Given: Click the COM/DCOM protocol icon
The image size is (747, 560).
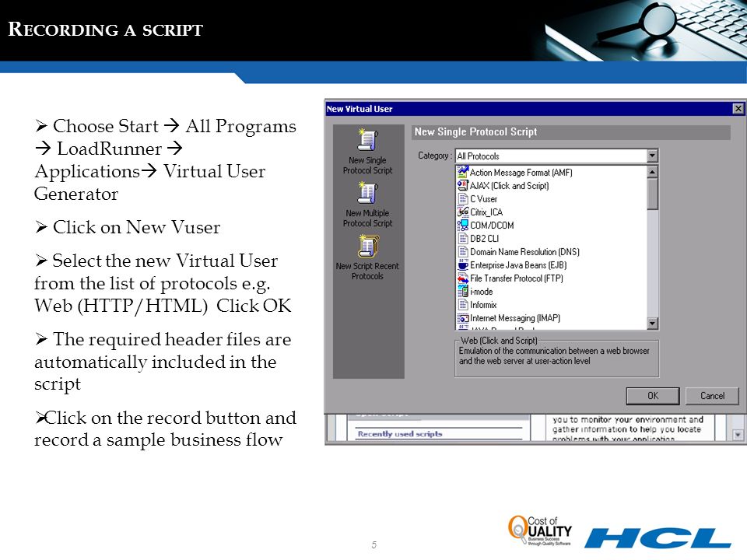Looking at the screenshot, I should [x=462, y=226].
